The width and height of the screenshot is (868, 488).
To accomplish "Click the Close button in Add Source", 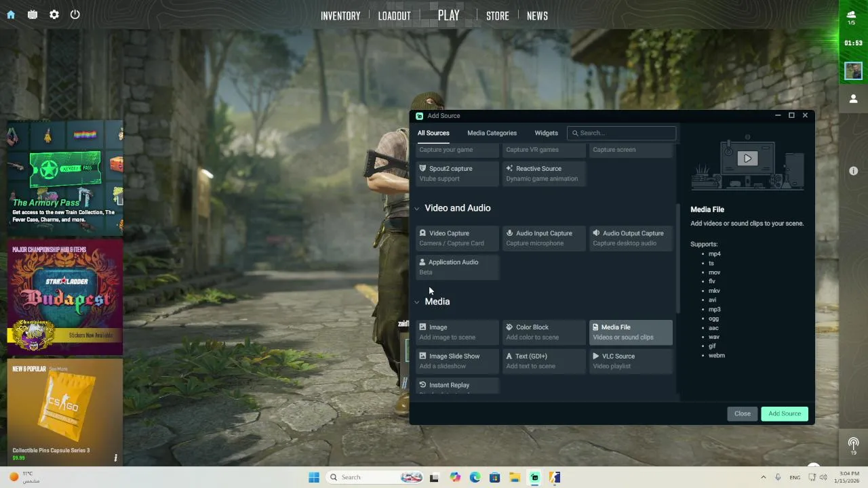I will coord(743,413).
